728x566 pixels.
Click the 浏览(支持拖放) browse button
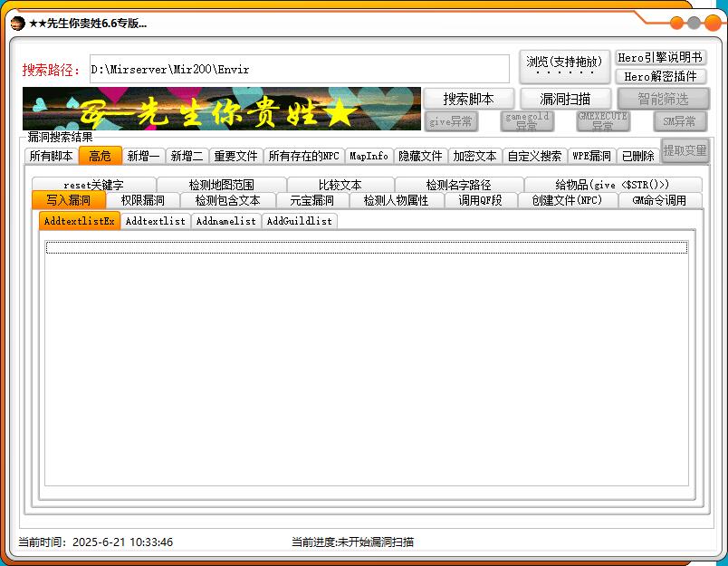(564, 66)
